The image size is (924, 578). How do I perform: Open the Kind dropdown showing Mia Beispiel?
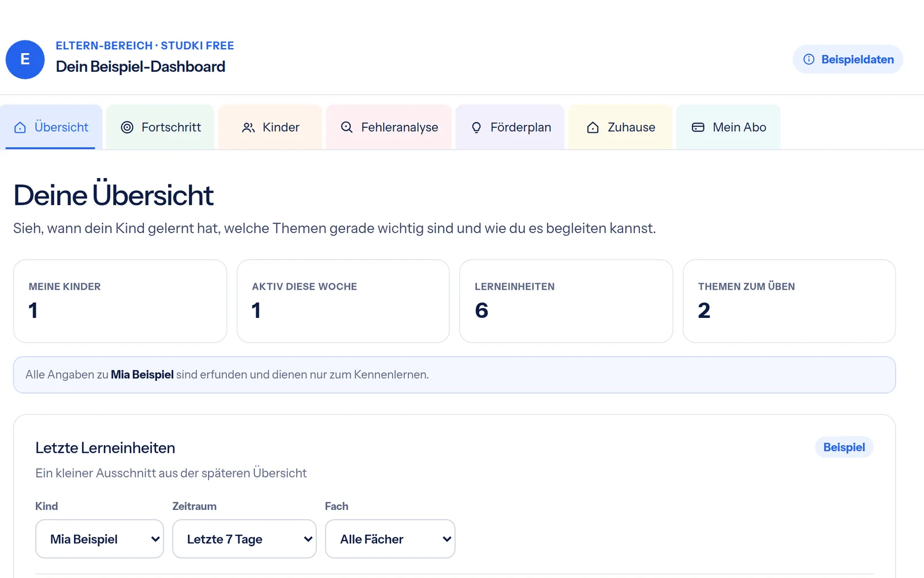coord(99,539)
